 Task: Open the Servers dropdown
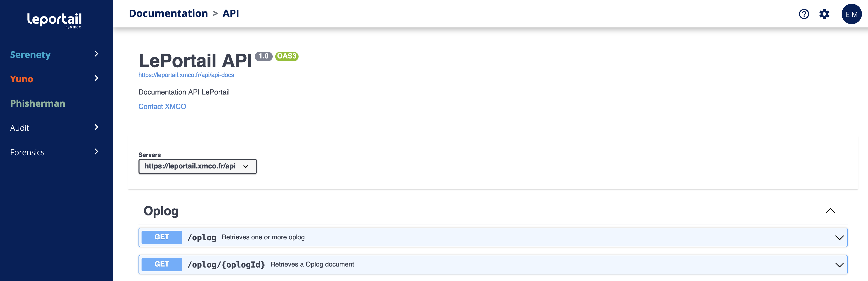pyautogui.click(x=197, y=166)
